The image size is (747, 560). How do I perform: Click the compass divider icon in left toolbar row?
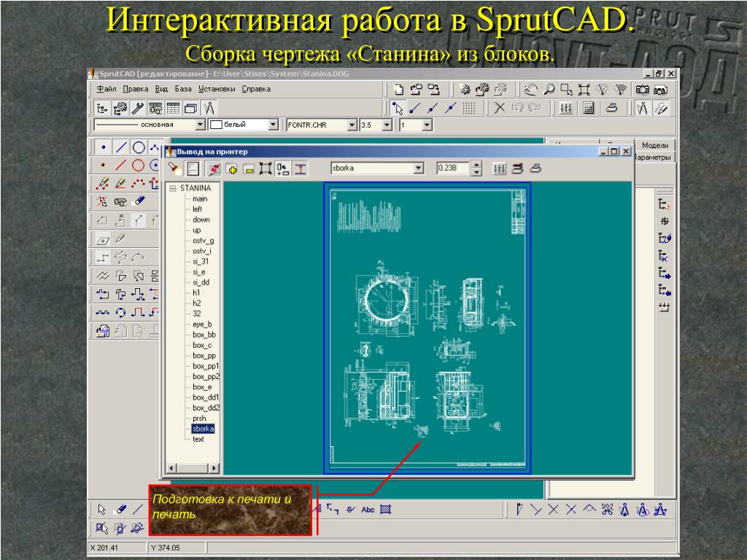point(209,109)
